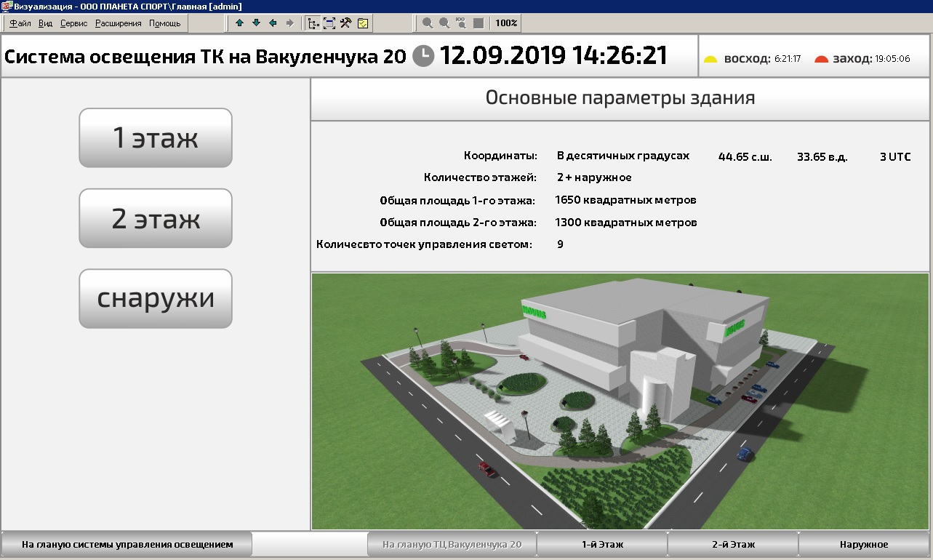
Task: Switch to the 1-й Этаж bottom tab
Action: pos(602,544)
